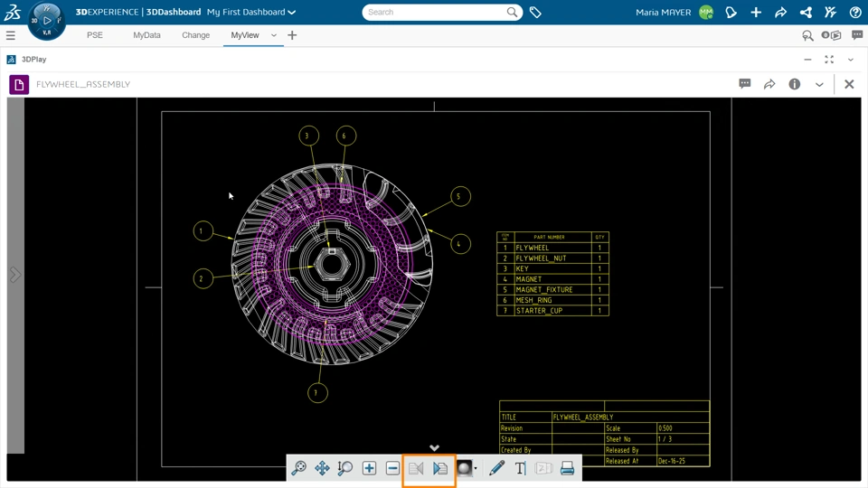Click the Print icon

[568, 469]
